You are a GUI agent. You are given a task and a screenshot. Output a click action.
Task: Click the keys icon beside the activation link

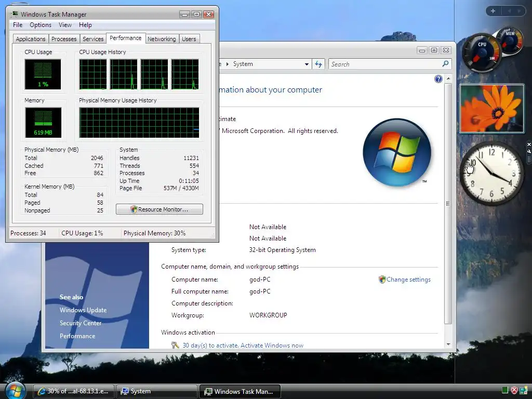[175, 345]
